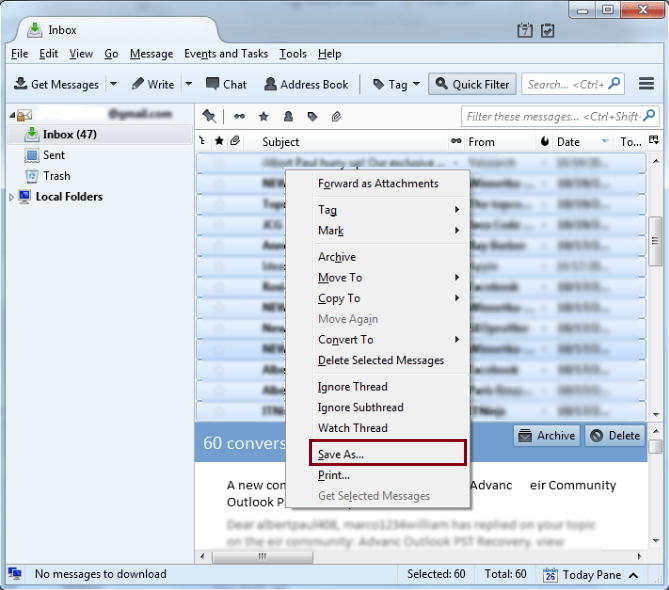Toggle the Contact quick filter

pos(288,116)
